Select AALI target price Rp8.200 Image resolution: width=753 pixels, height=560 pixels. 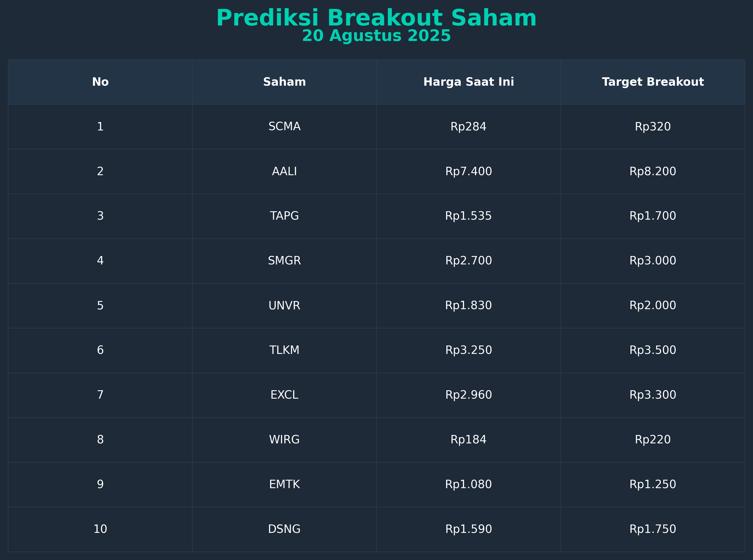click(x=653, y=171)
